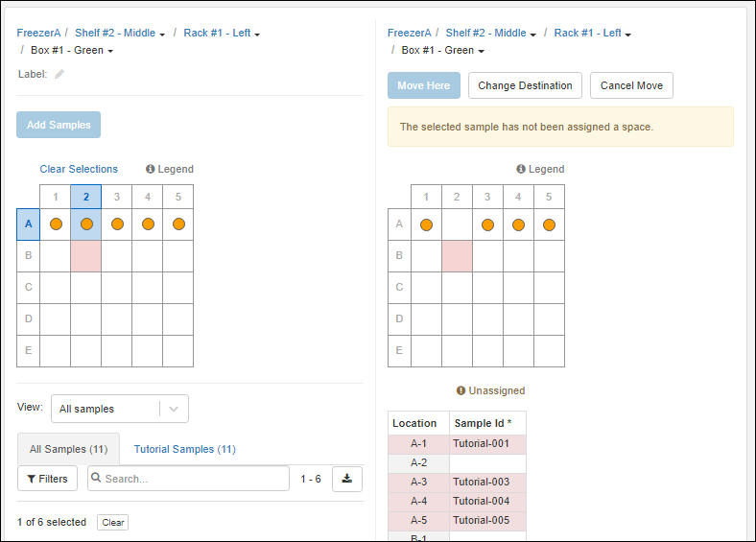This screenshot has width=756, height=542.
Task: Click the sample dot in left grid cell A-3
Action: [x=117, y=224]
